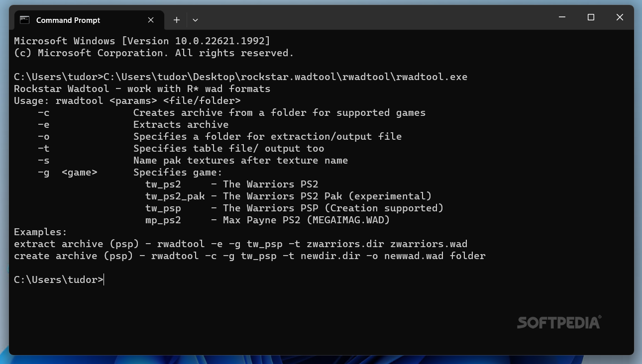
Task: Click the final 'C:\Users\tudor>' prompt
Action: click(x=58, y=279)
